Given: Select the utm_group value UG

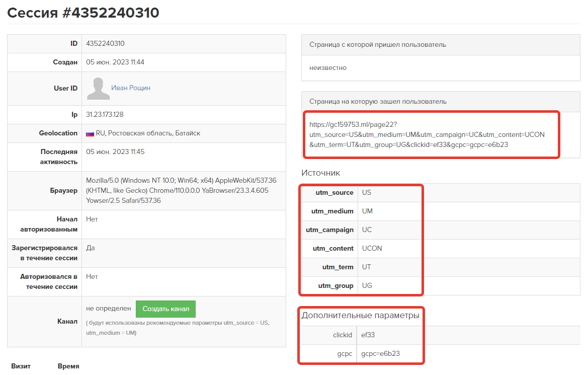Looking at the screenshot, I should coord(367,286).
